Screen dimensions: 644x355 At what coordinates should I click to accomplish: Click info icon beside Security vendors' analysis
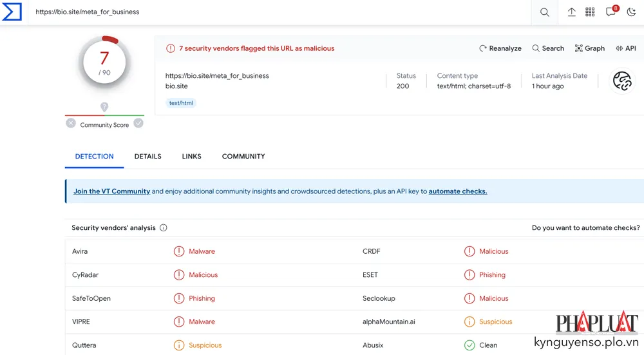click(x=164, y=228)
